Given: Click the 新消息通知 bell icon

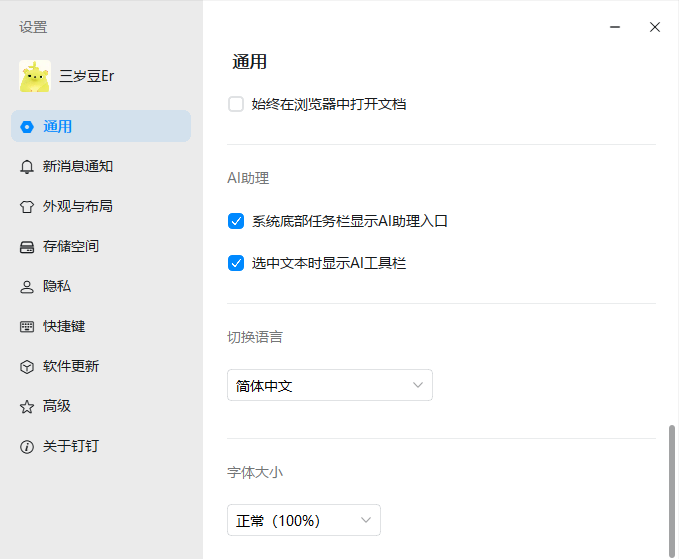Looking at the screenshot, I should click(x=27, y=167).
